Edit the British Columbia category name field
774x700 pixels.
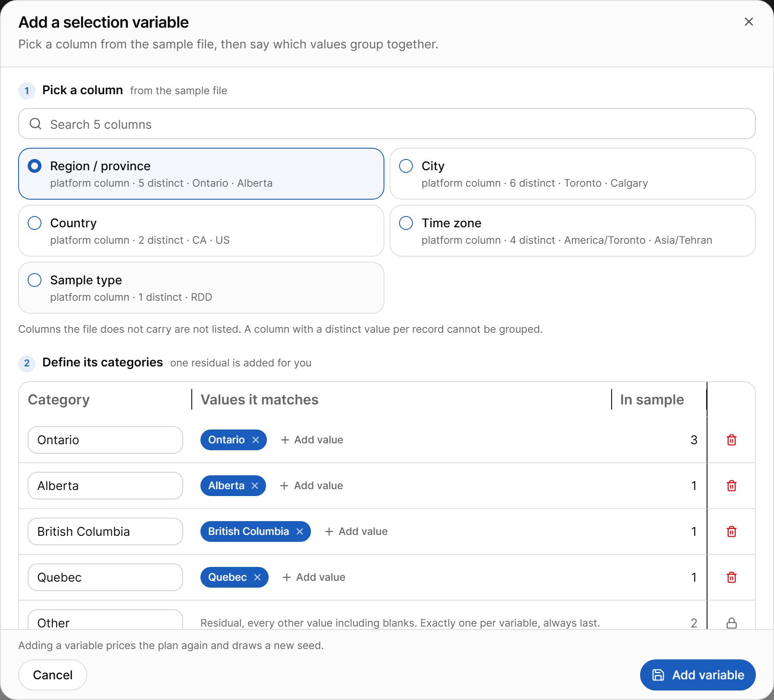click(105, 531)
